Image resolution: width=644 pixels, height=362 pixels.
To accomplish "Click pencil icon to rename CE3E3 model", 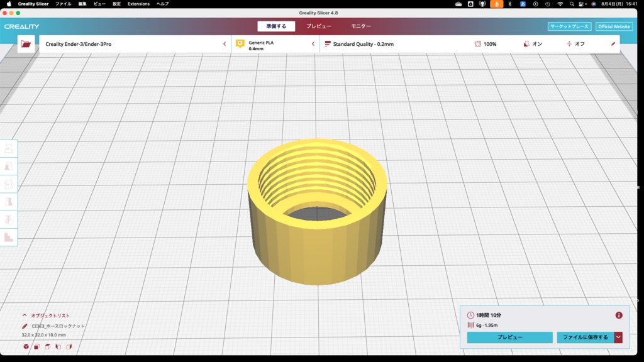I will [25, 326].
